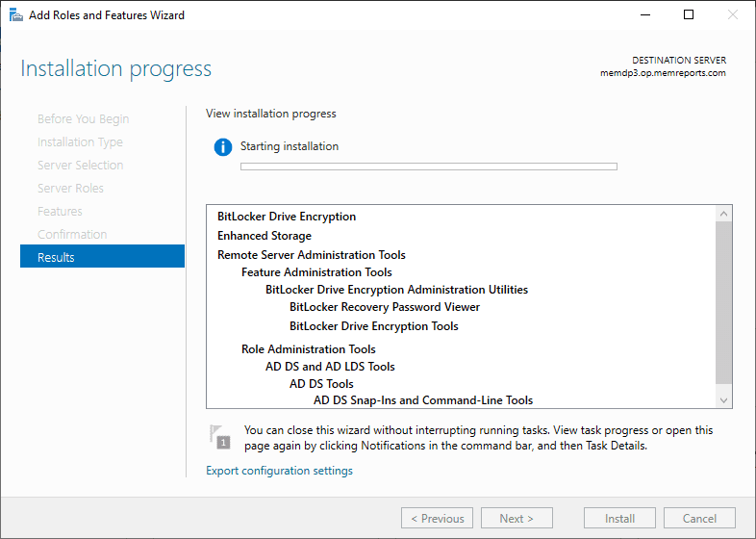Image resolution: width=756 pixels, height=539 pixels.
Task: Click the installation progress bar
Action: [429, 167]
